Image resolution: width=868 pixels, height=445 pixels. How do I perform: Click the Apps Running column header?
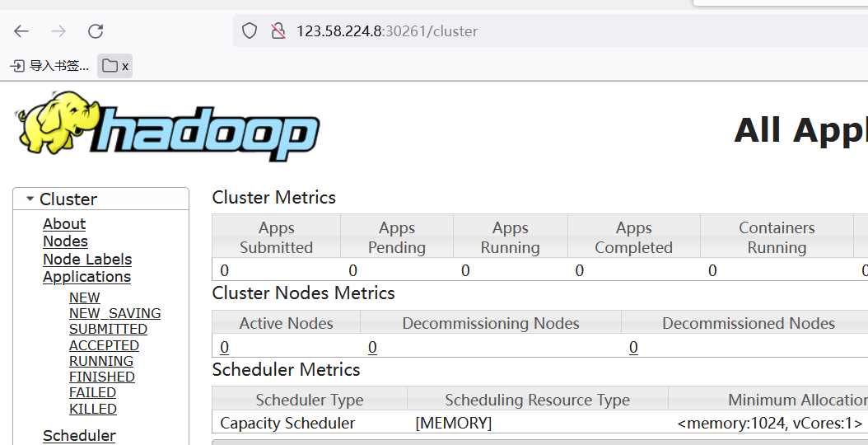511,237
